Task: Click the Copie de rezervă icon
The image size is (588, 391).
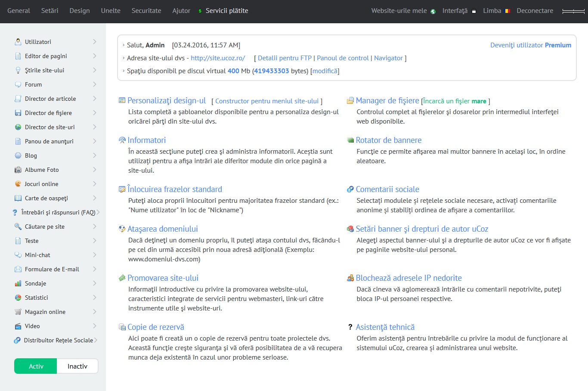Action: [122, 327]
